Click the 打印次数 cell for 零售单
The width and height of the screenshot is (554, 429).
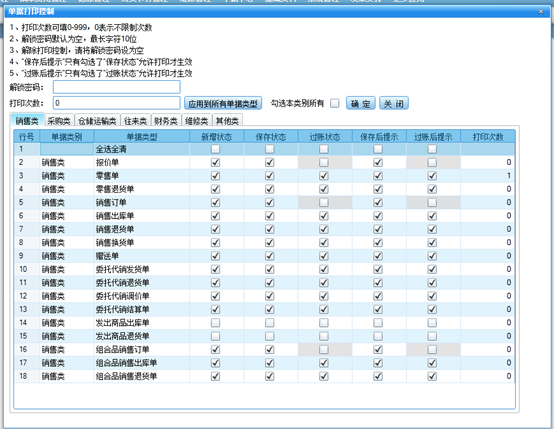(488, 176)
